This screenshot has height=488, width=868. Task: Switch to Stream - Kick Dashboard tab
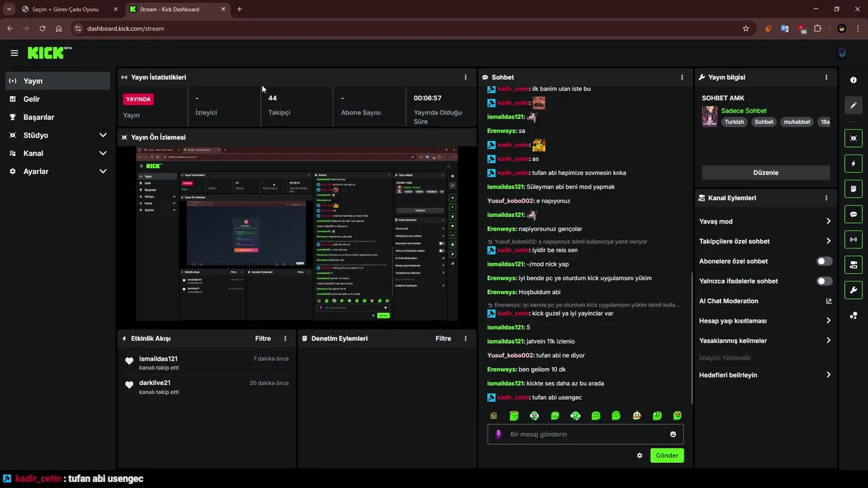[x=178, y=9]
